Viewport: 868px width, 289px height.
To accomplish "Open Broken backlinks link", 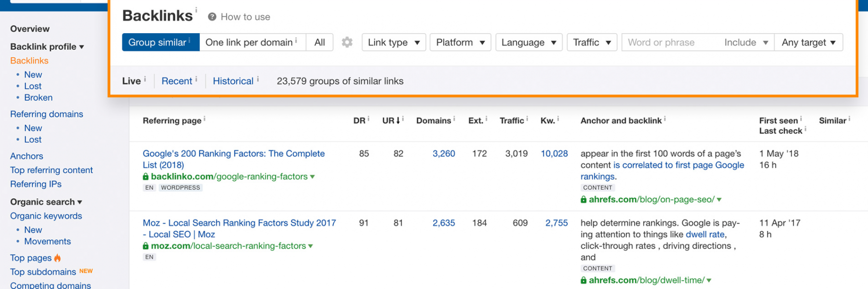I will point(39,98).
